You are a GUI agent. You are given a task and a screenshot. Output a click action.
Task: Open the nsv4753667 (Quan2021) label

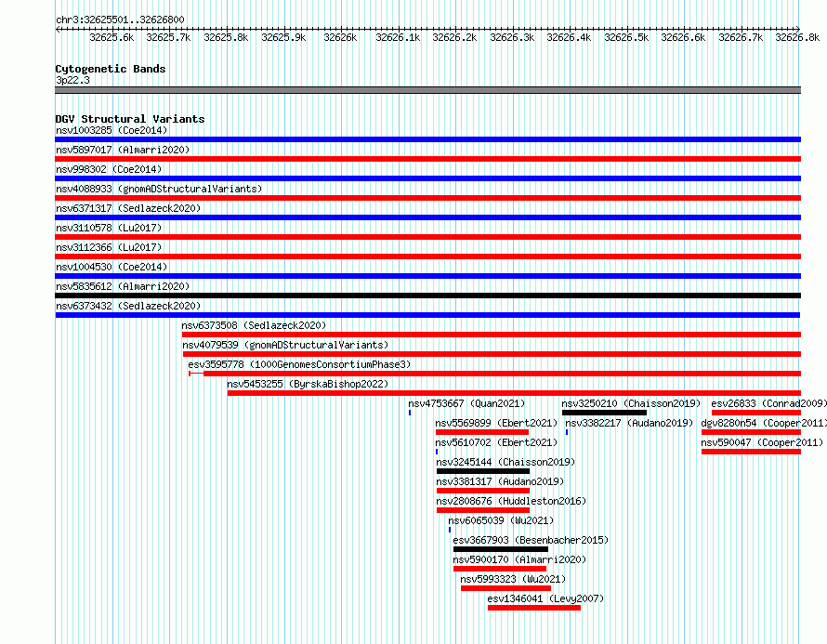[x=466, y=403]
